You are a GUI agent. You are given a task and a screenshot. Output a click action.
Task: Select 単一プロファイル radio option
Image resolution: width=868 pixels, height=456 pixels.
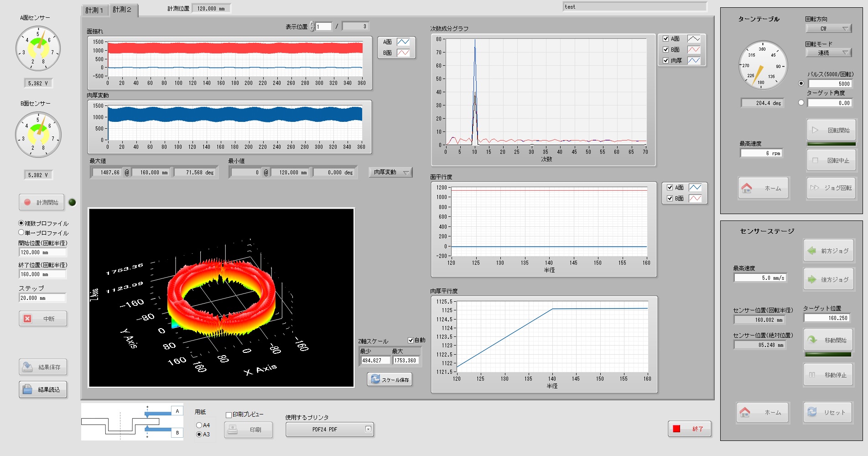(x=21, y=232)
